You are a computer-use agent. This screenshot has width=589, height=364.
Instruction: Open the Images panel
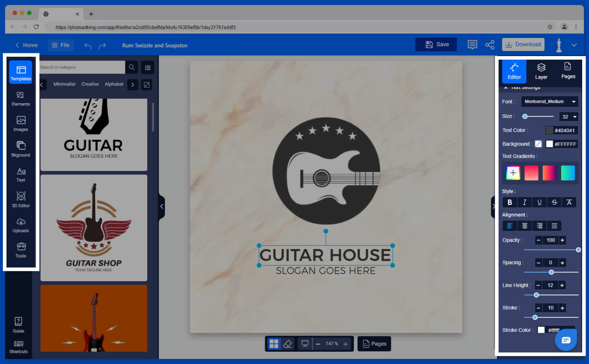coord(21,124)
